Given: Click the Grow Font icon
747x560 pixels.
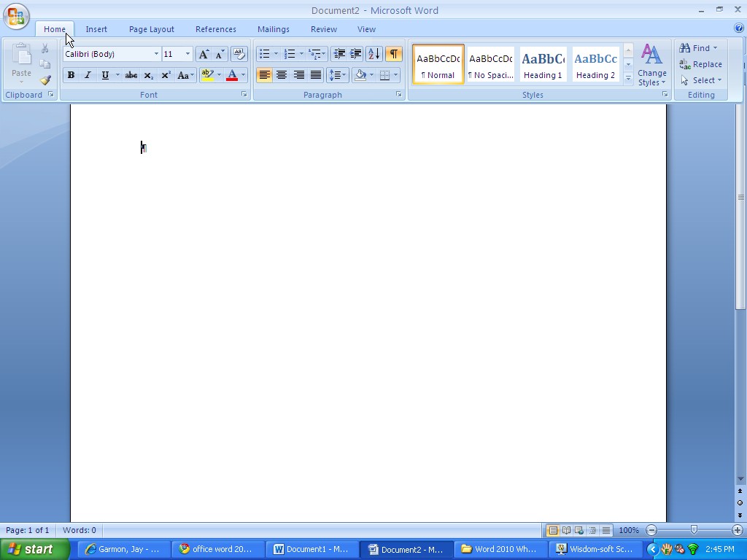Looking at the screenshot, I should (204, 54).
